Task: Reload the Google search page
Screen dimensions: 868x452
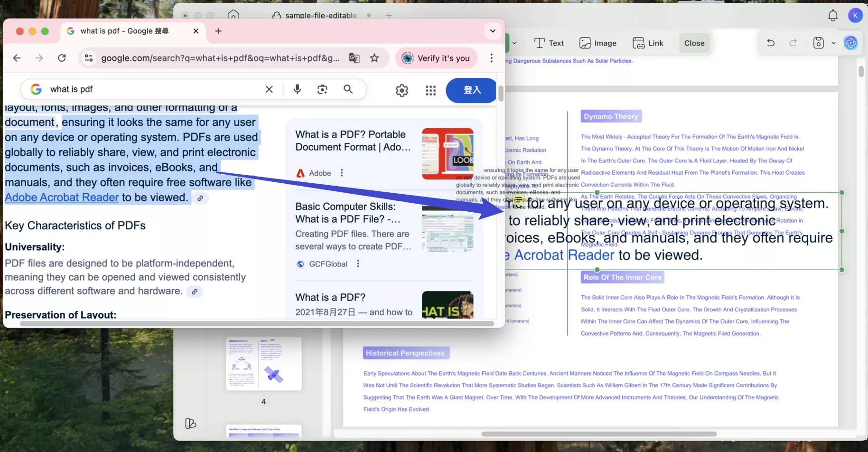Action: [62, 58]
